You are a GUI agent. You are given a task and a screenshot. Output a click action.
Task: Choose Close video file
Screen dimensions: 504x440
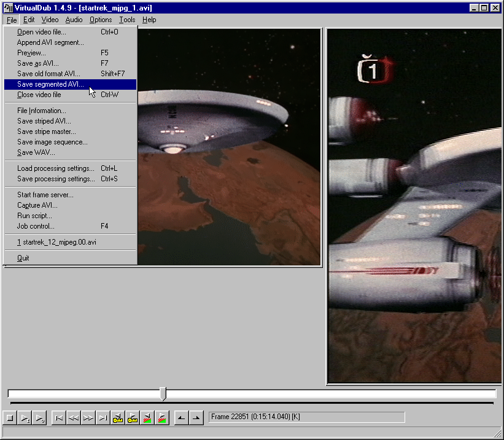click(x=71, y=95)
